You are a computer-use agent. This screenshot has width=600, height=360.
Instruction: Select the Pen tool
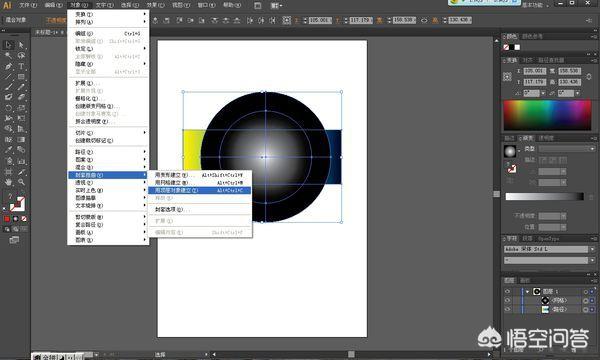(8, 66)
